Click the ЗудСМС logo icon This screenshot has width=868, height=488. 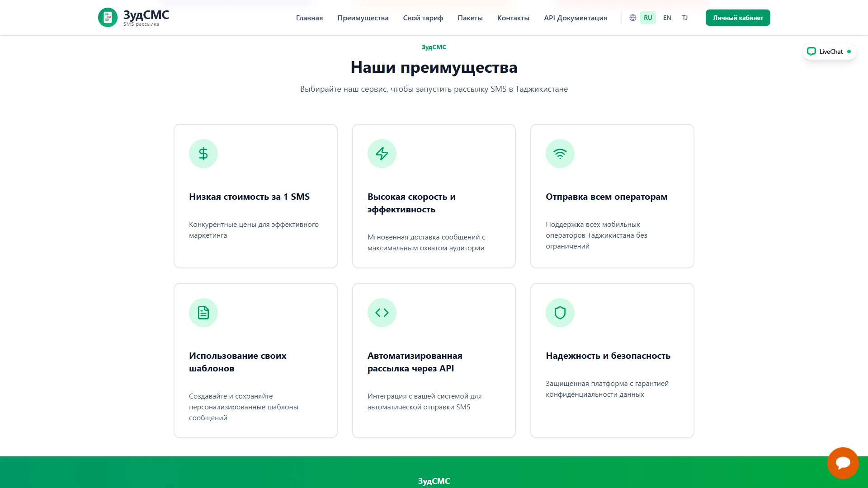(108, 18)
